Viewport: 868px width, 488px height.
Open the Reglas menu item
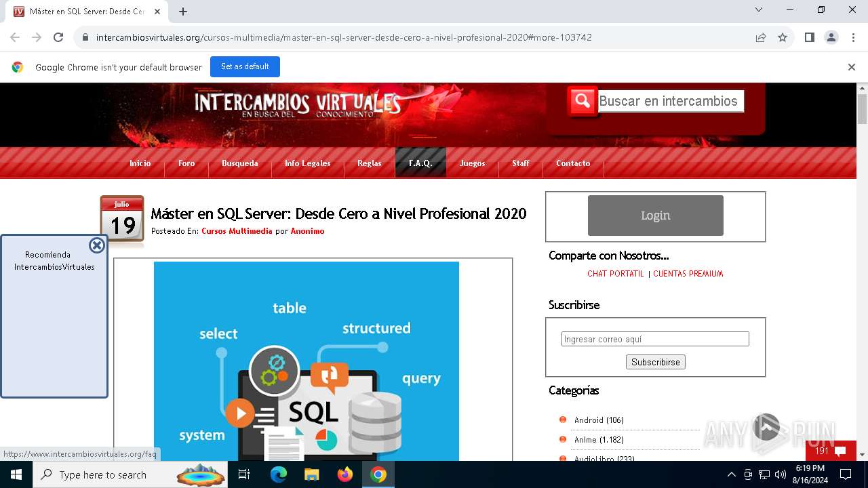(370, 163)
